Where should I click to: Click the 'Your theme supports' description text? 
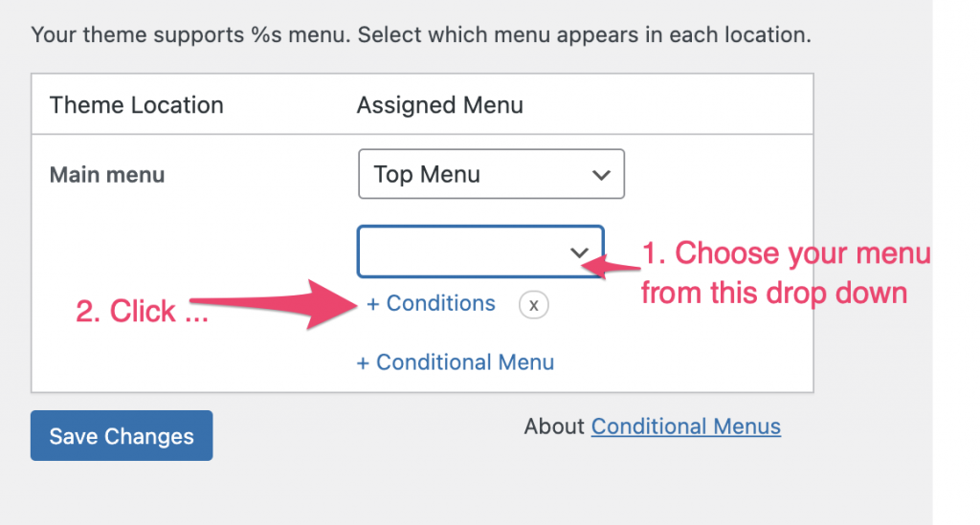tap(421, 35)
